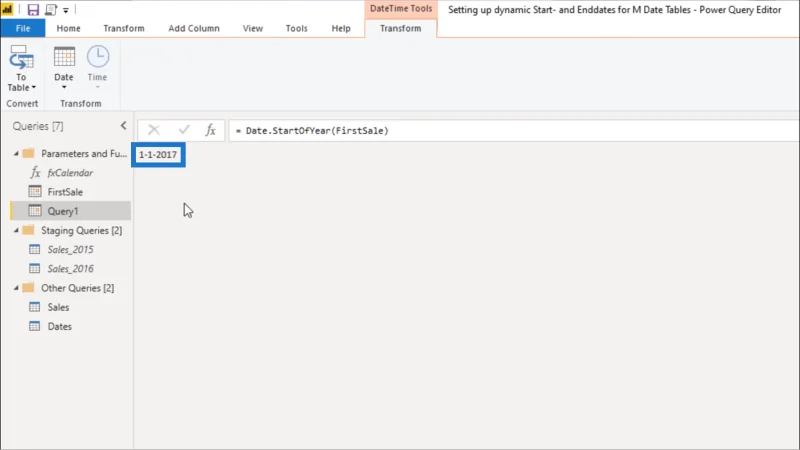Click the Power BI logo icon
The width and height of the screenshot is (800, 450).
(x=8, y=9)
